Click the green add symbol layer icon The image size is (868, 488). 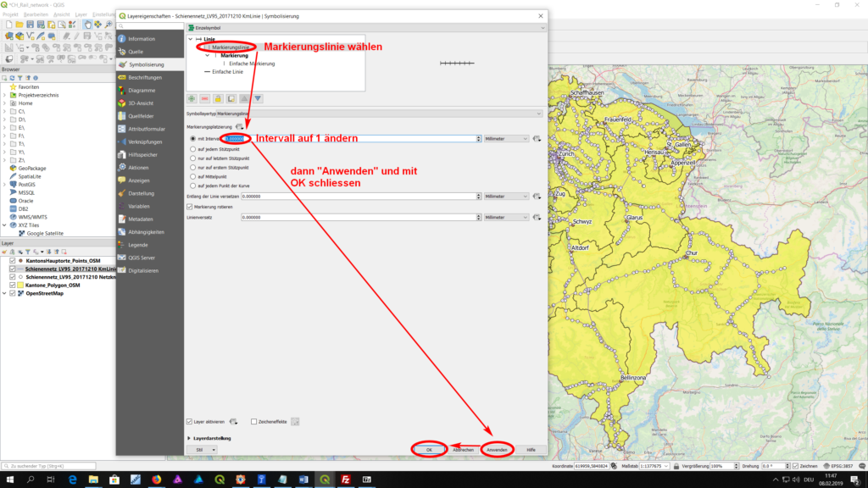coord(192,99)
